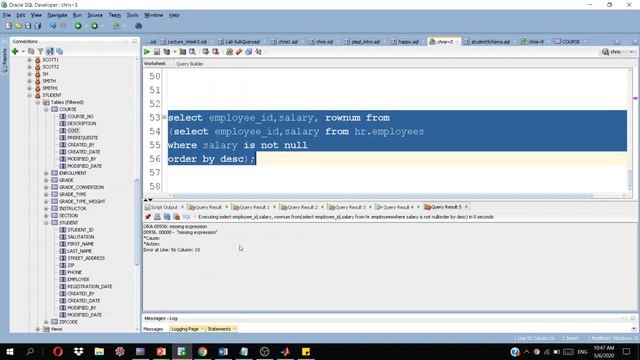
Task: Click the Commit icon in worksheet toolbar
Action: 206,52
